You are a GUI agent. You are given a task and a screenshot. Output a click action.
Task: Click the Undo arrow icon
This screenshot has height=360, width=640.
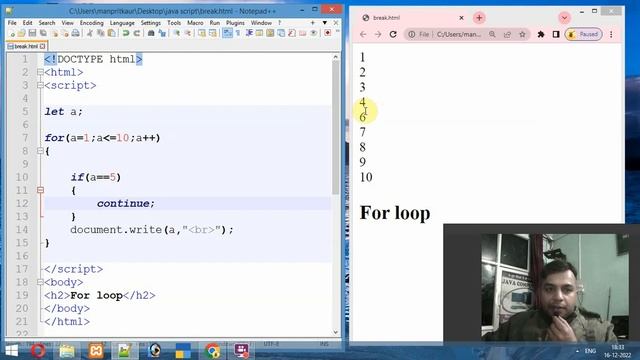click(x=126, y=33)
